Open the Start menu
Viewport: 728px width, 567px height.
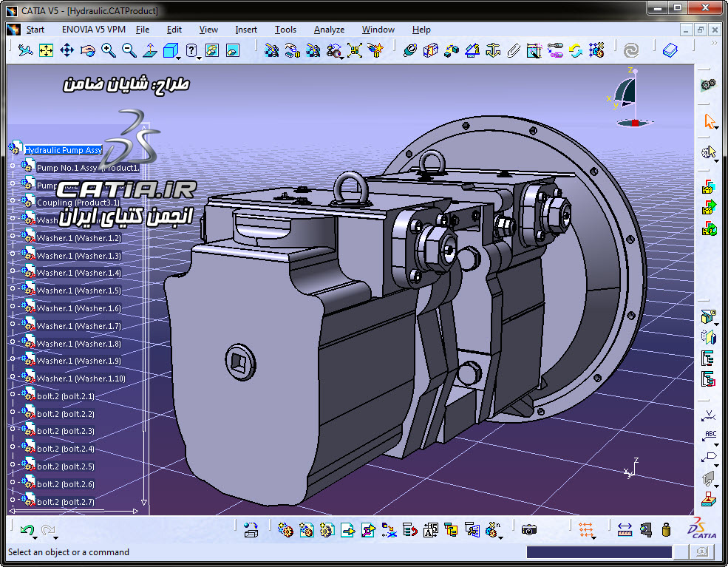coord(35,30)
